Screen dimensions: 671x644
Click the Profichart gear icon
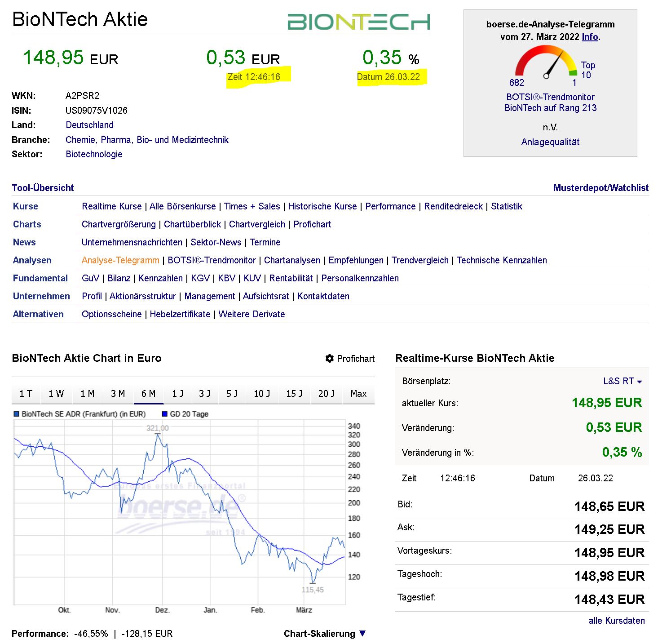pos(330,358)
